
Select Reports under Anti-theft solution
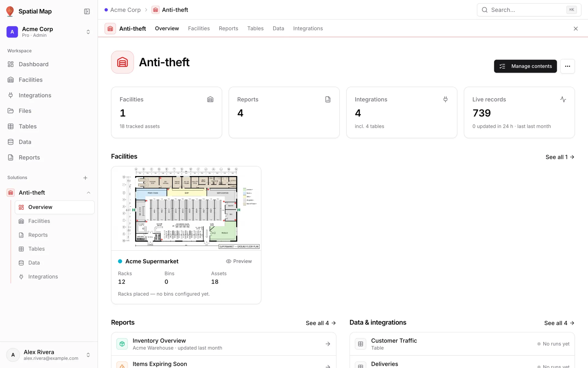(55, 235)
